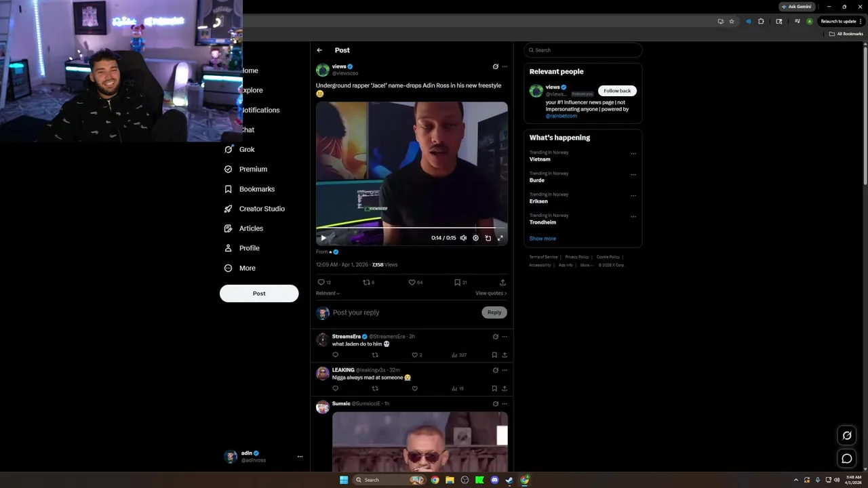Reply to the LEAKING comment
Screen dimensions: 868x488
point(335,388)
